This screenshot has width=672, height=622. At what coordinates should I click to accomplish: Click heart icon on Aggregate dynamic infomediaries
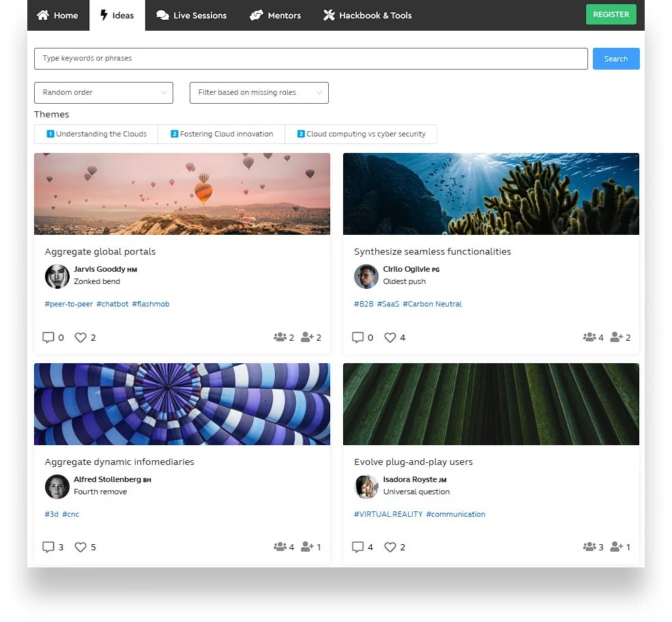[80, 547]
